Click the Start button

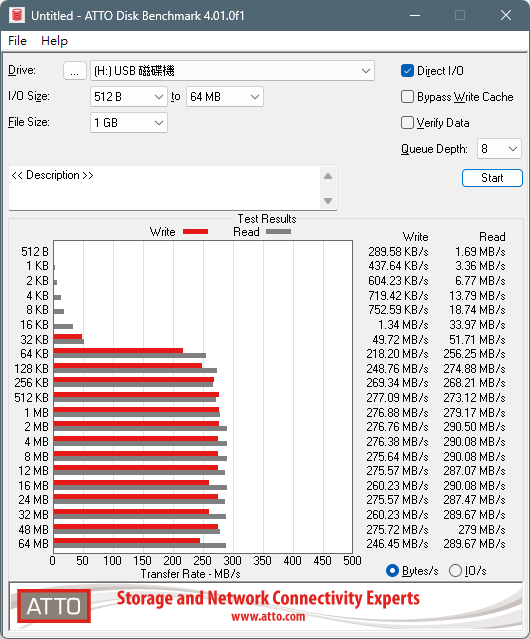(x=492, y=178)
